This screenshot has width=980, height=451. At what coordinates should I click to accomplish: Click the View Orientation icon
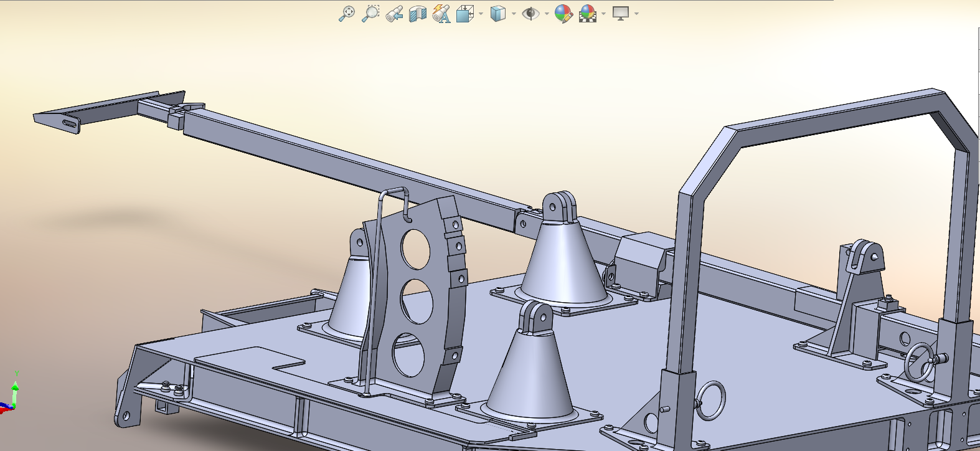pyautogui.click(x=465, y=13)
